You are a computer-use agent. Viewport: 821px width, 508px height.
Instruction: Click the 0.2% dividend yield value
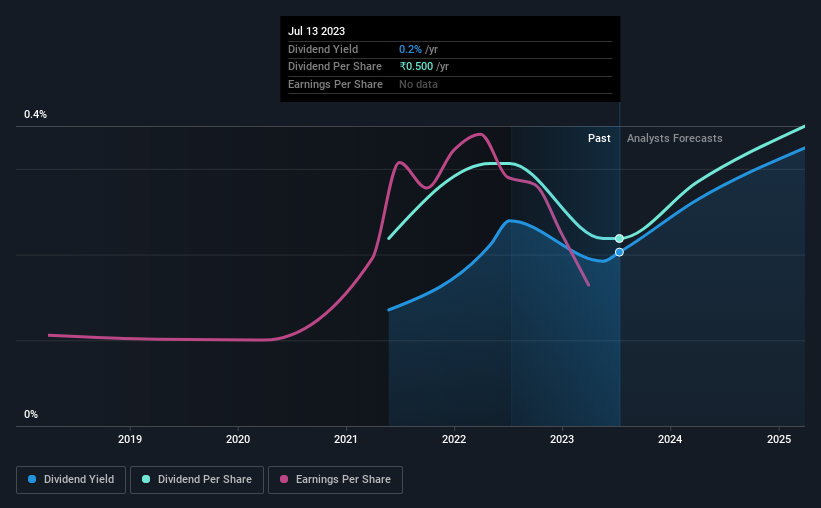pos(410,49)
